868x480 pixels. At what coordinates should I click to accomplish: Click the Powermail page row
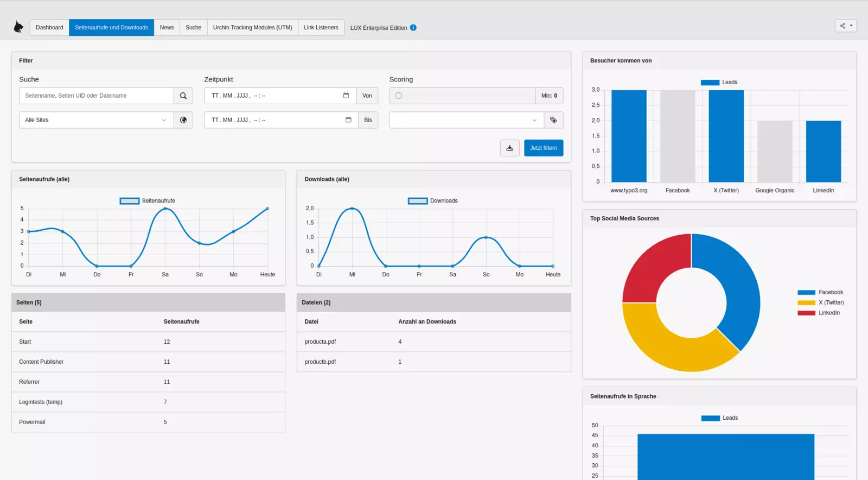[148, 422]
